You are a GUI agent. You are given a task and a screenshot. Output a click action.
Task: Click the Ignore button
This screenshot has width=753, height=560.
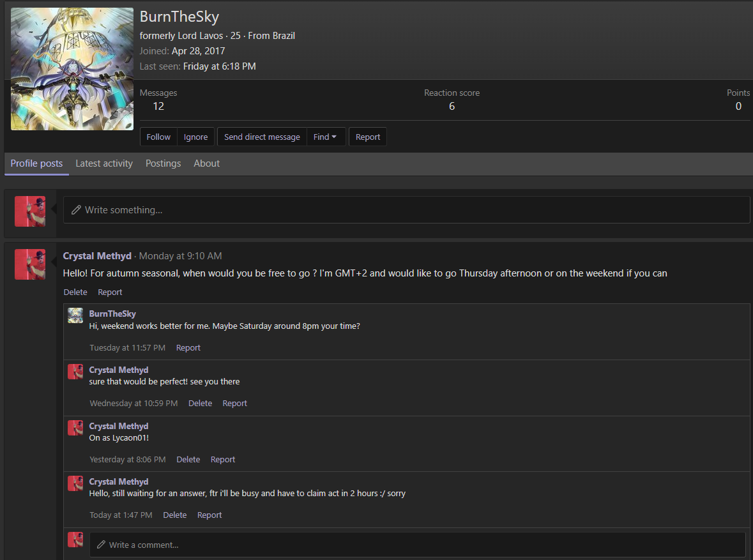pyautogui.click(x=196, y=137)
